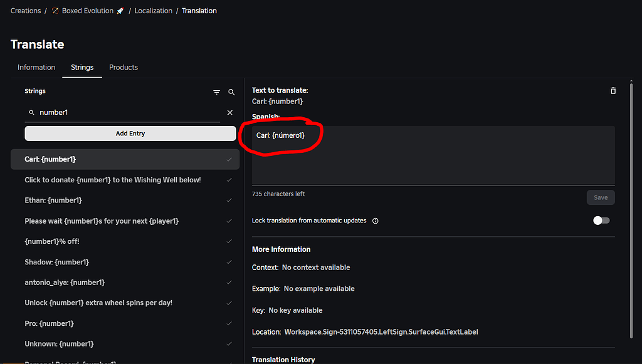Viewport: 642px width, 364px height.
Task: Switch to the Information tab
Action: point(36,67)
